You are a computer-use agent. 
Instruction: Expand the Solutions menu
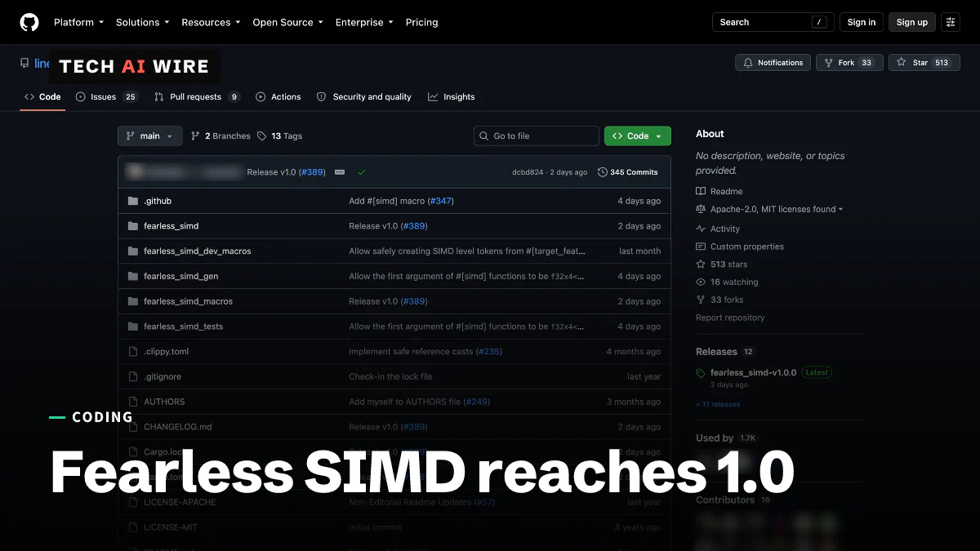pos(142,22)
